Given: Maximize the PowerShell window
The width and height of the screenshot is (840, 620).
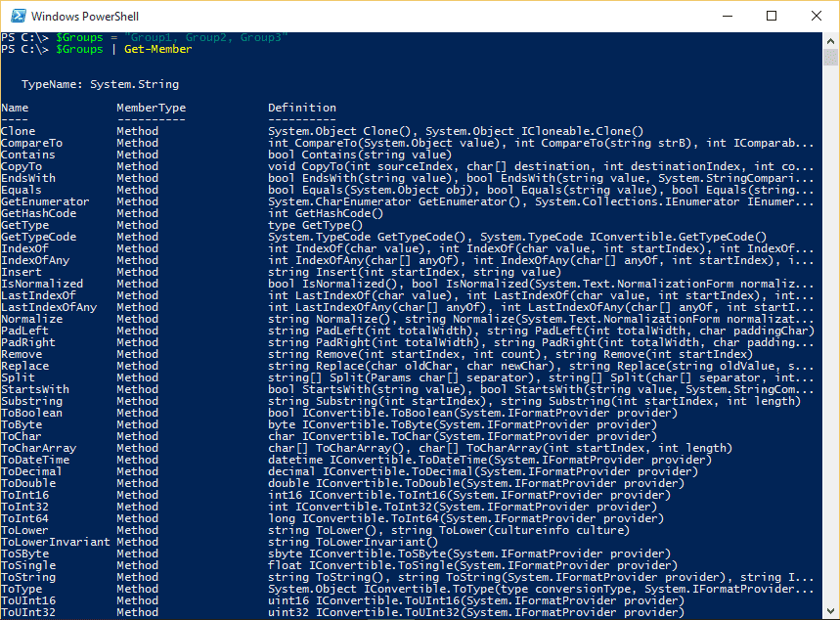Looking at the screenshot, I should coord(772,16).
